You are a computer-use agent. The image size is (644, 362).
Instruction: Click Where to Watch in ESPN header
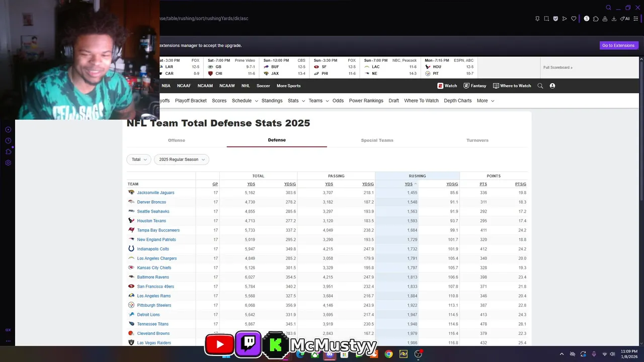(512, 86)
